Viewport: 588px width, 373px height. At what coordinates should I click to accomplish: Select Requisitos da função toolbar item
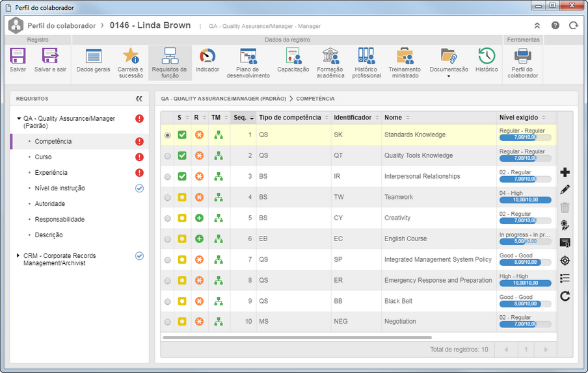[170, 63]
